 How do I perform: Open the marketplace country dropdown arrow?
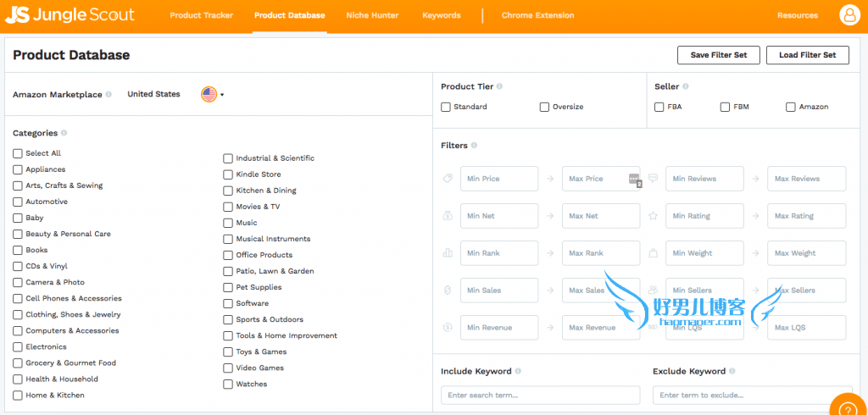222,95
